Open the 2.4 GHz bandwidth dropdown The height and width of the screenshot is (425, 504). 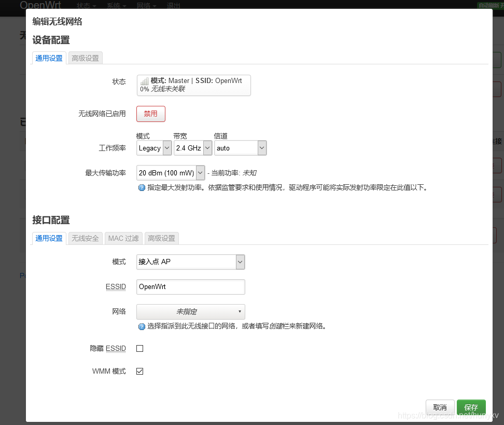193,148
